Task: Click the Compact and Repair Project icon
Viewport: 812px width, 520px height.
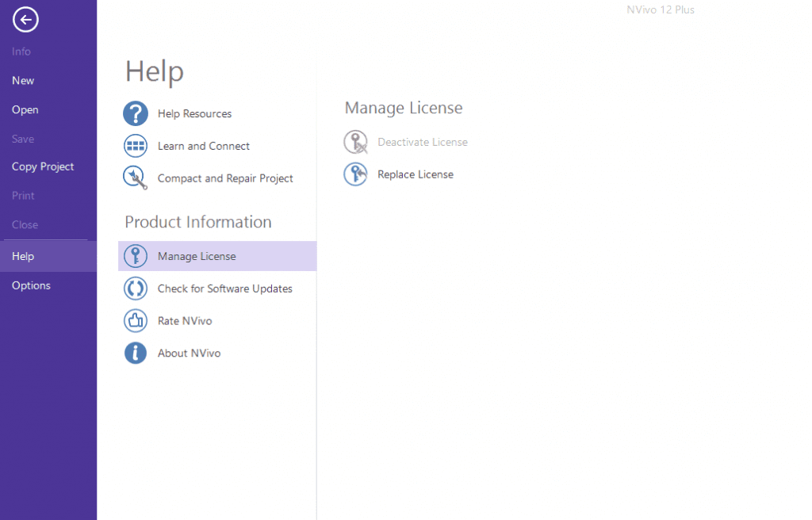Action: (x=136, y=178)
